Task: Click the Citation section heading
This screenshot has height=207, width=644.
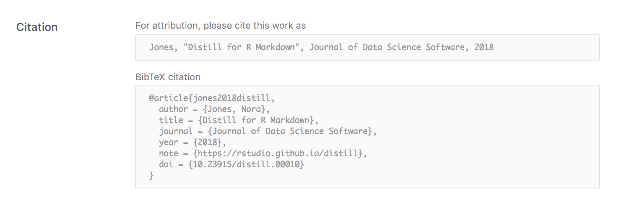Action: point(37,27)
